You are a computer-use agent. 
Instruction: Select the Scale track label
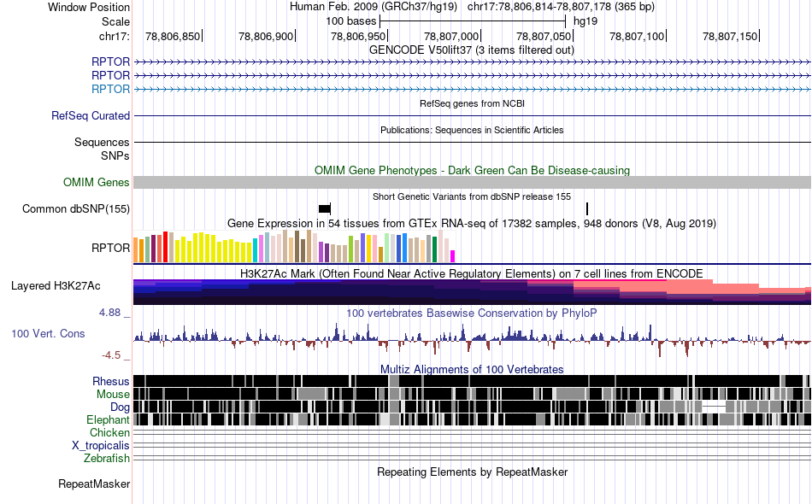point(115,21)
